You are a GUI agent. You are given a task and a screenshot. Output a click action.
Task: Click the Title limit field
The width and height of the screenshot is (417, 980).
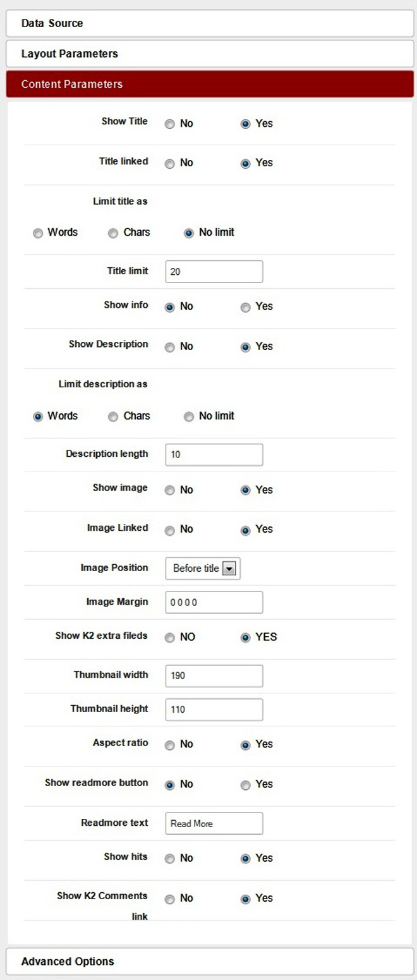pyautogui.click(x=214, y=272)
